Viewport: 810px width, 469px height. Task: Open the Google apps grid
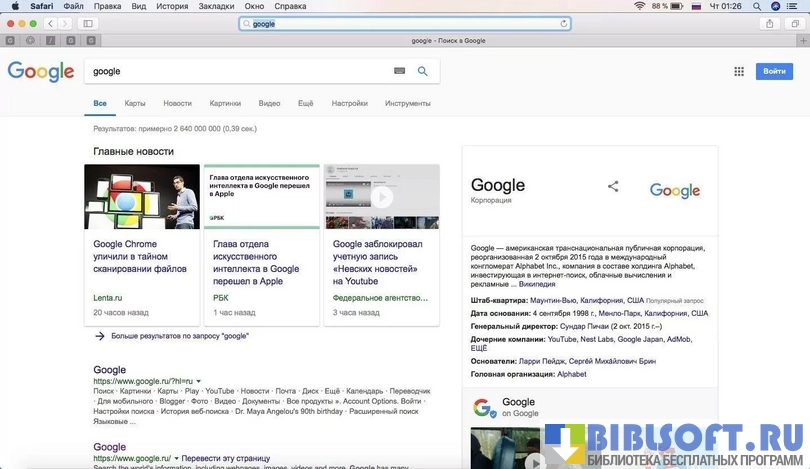pyautogui.click(x=739, y=71)
